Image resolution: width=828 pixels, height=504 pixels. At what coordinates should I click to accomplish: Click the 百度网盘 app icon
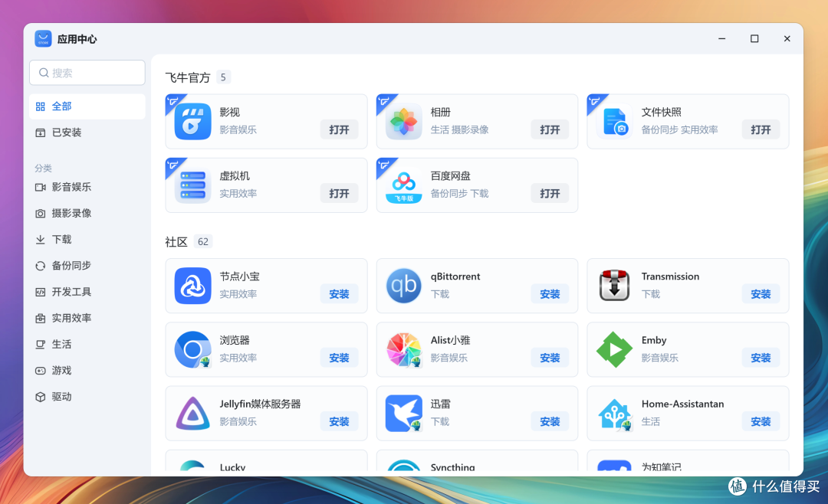click(x=403, y=185)
